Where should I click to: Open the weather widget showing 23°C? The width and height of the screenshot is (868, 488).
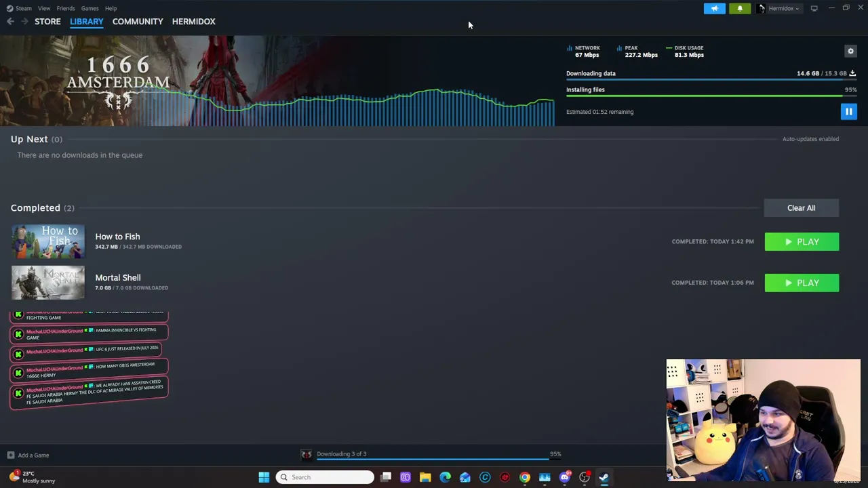click(x=33, y=477)
